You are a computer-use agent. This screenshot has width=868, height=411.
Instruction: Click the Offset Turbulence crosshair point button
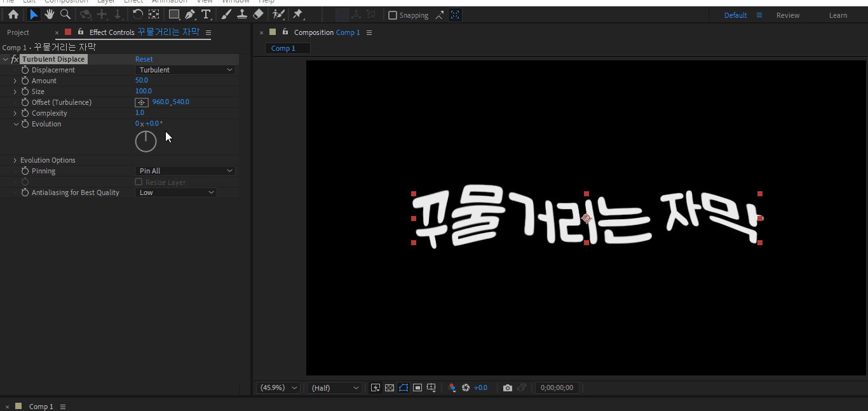click(x=142, y=102)
